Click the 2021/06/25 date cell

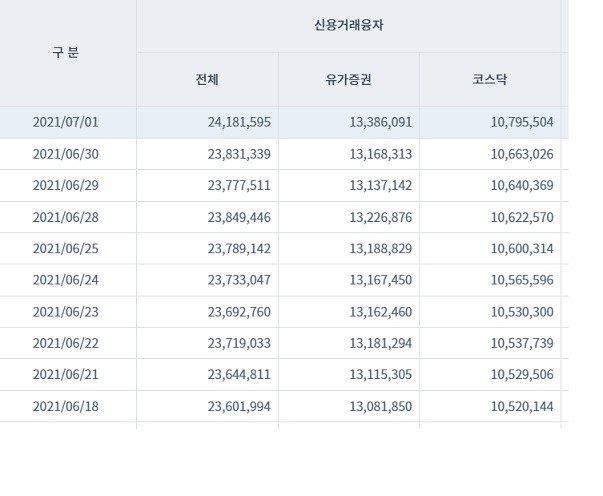coord(66,249)
